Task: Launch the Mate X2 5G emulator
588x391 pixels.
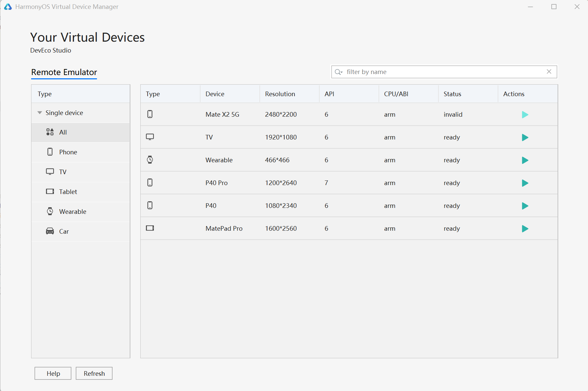Action: tap(525, 115)
